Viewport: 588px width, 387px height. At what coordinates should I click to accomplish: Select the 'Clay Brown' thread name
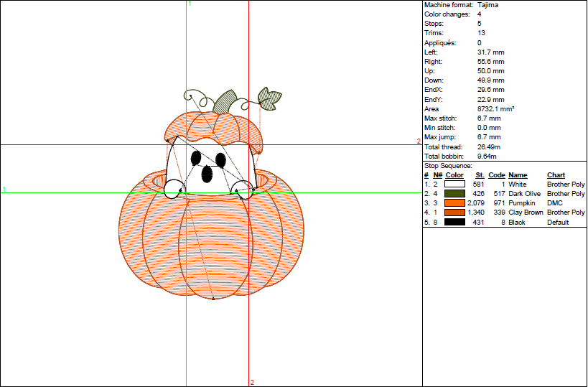(x=526, y=213)
